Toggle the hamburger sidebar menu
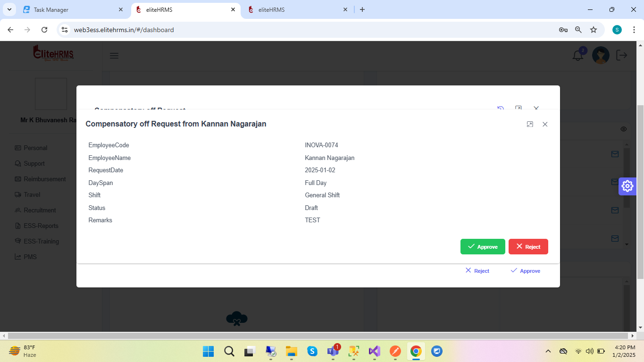 [114, 56]
